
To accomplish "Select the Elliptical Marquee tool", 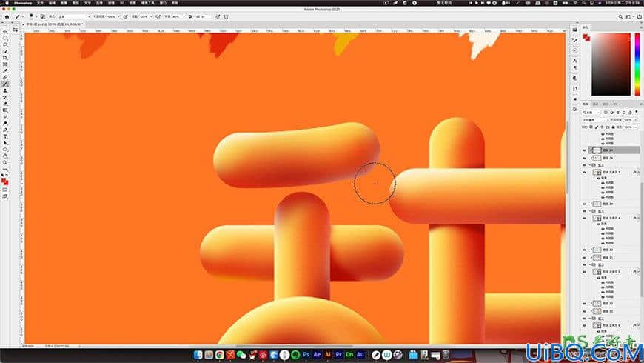I will pos(5,39).
